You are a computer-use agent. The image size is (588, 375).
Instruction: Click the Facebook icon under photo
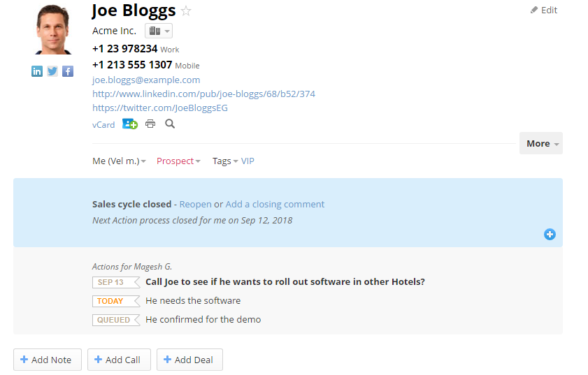coord(68,71)
